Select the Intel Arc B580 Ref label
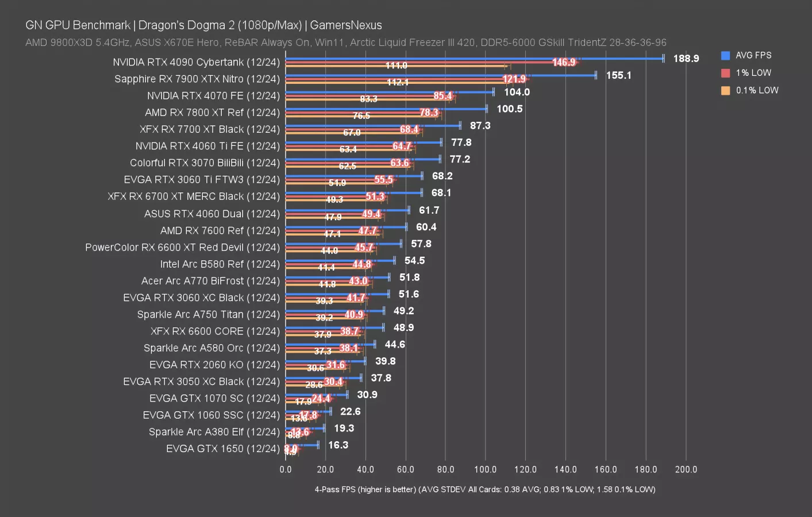 [220, 264]
